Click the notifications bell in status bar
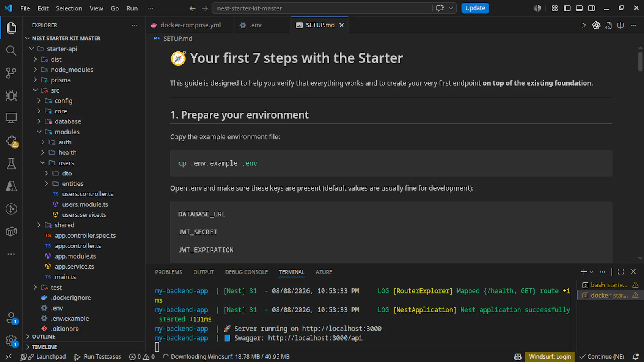 click(x=636, y=357)
